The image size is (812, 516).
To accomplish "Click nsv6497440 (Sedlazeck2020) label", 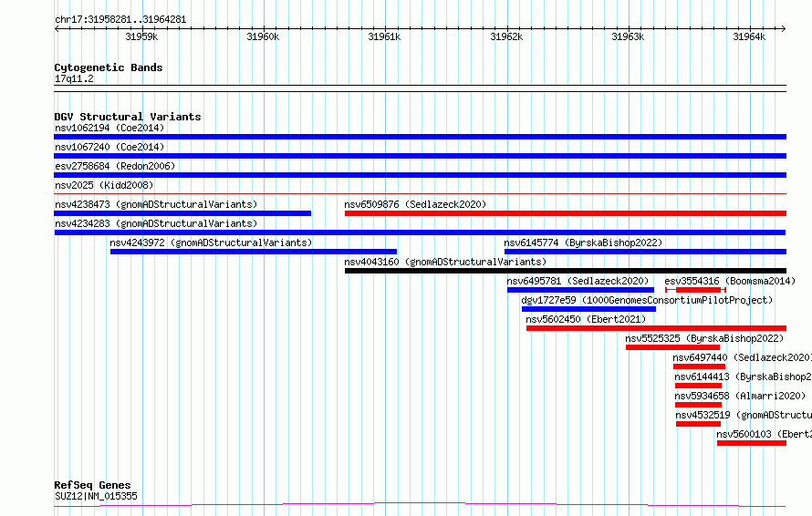I will 742,357.
